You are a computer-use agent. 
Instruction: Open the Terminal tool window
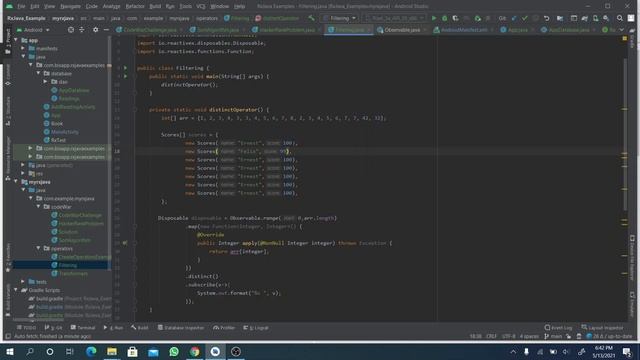[83, 327]
